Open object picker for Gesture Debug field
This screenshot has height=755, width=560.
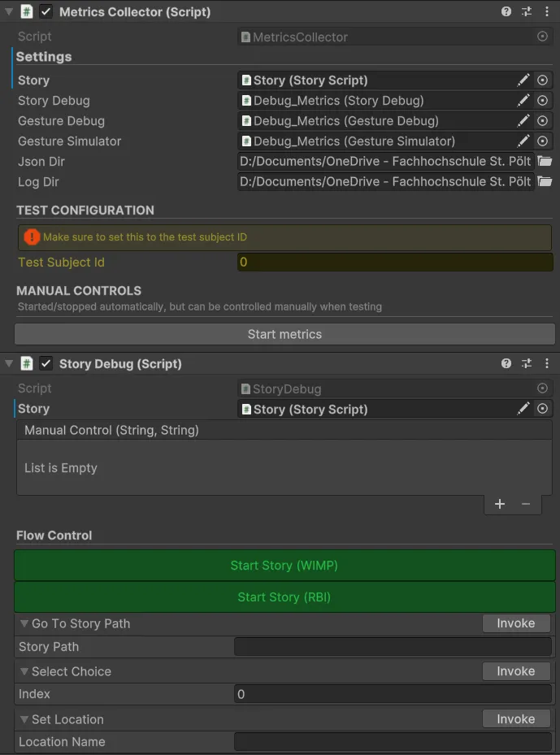click(543, 120)
